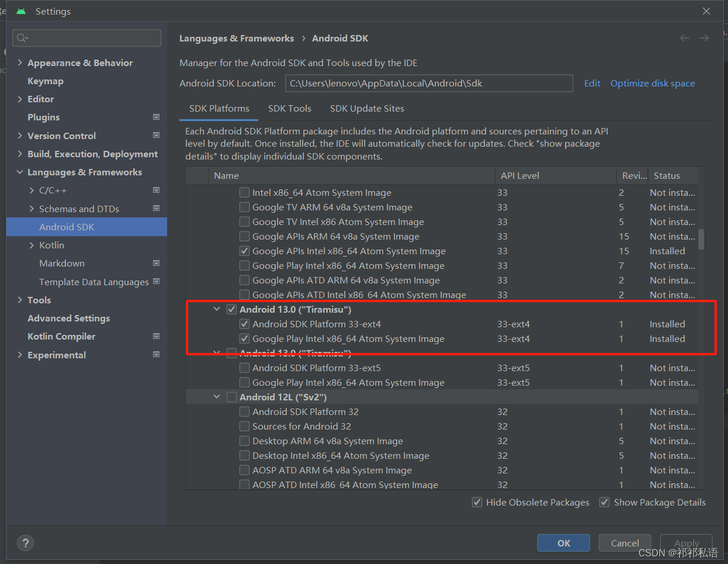This screenshot has width=728, height=564.
Task: Expand Schemas and DTDs node
Action: 32,209
